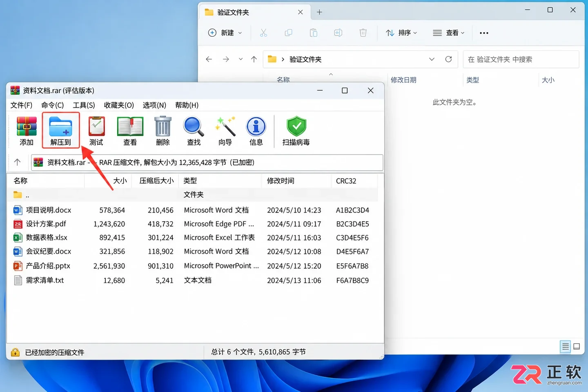Sort WinRAR list by 压缩后大小 column
The width and height of the screenshot is (588, 392).
(156, 180)
